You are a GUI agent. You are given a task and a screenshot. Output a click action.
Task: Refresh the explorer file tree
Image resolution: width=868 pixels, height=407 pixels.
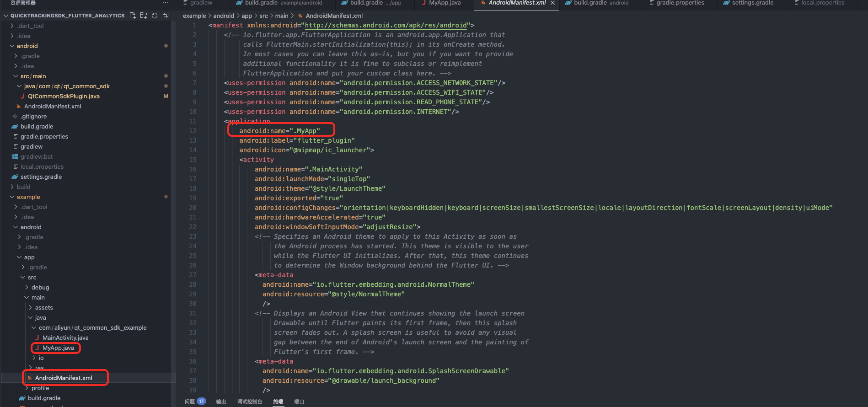coord(155,16)
